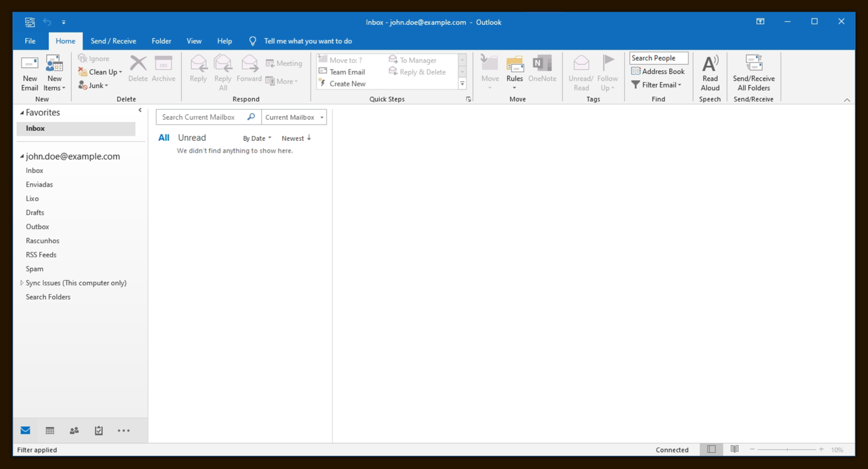Select the Lixo folder

[32, 199]
